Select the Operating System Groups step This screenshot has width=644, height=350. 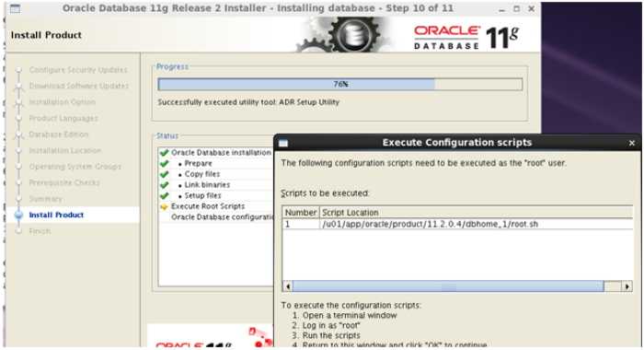[75, 167]
